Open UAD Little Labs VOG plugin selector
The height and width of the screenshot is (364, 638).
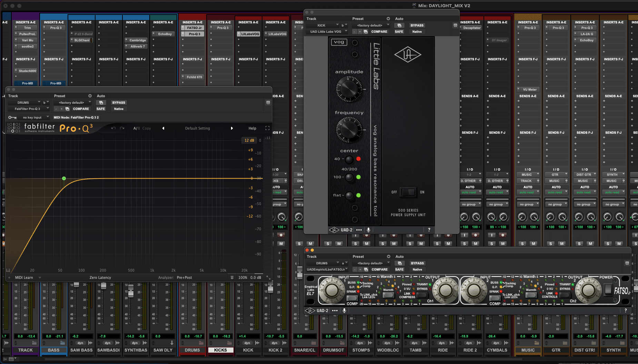(x=327, y=32)
